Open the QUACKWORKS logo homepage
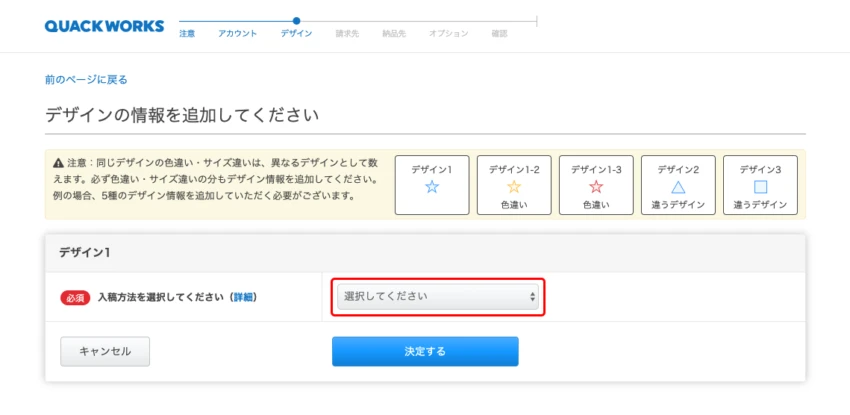The image size is (850, 415). click(104, 26)
